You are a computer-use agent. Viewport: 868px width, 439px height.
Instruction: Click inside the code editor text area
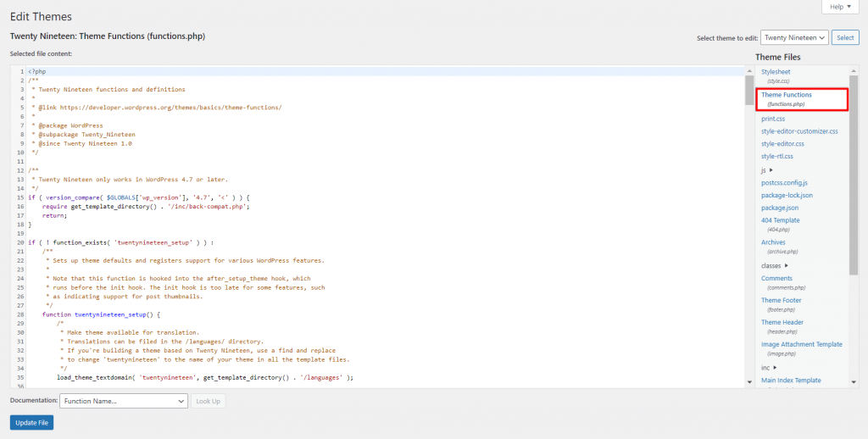coord(381,229)
